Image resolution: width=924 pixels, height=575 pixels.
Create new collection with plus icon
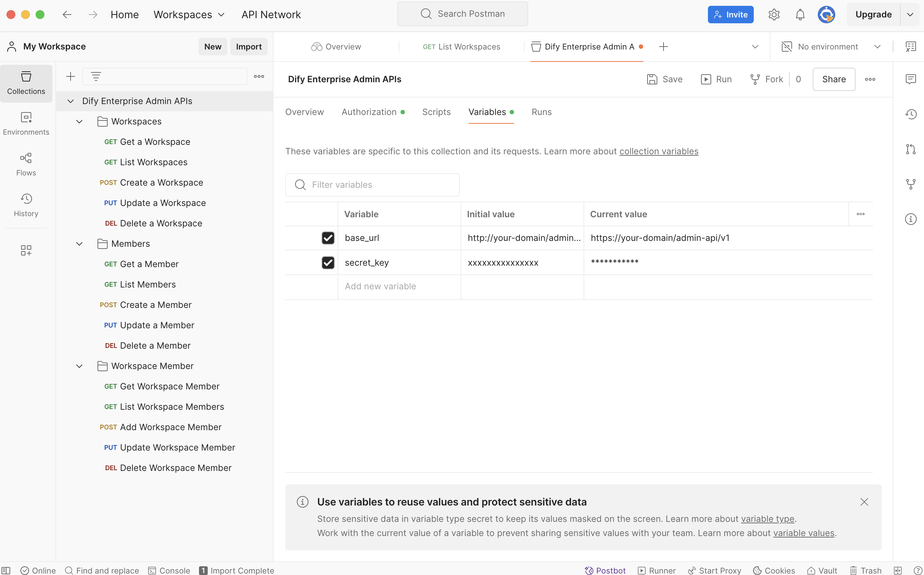(70, 76)
